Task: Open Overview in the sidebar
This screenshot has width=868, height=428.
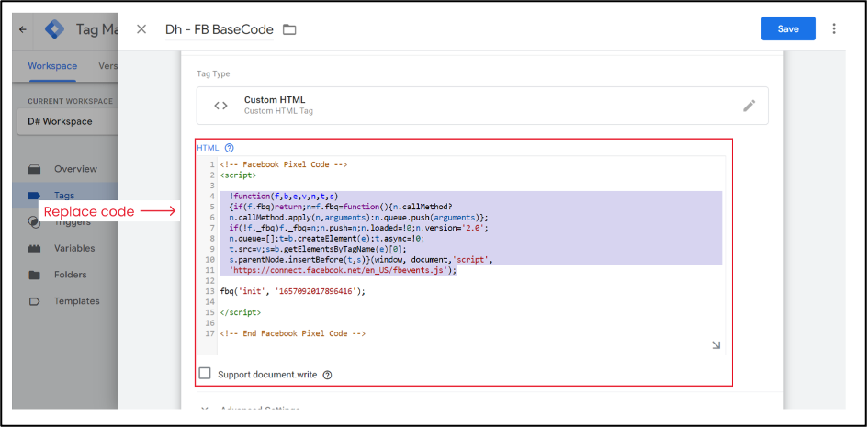Action: [x=75, y=169]
